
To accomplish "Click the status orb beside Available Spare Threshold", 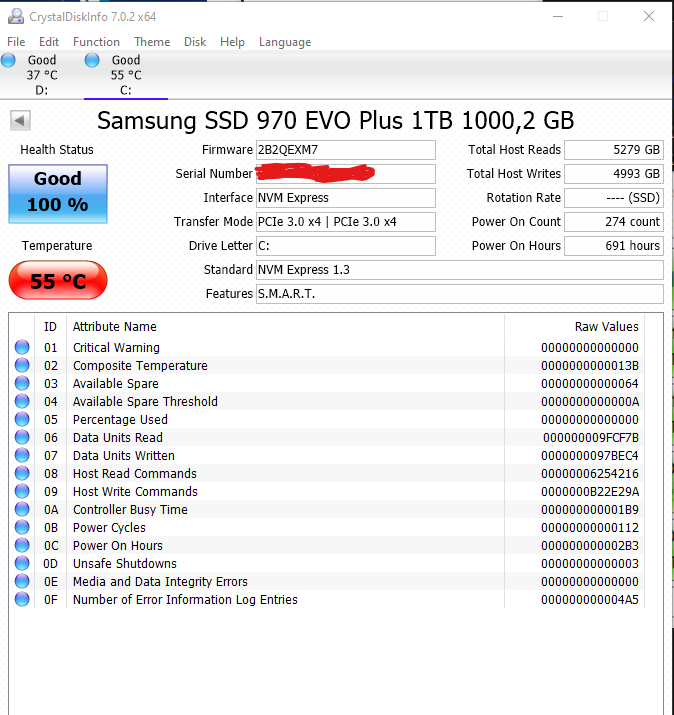I will pyautogui.click(x=22, y=401).
